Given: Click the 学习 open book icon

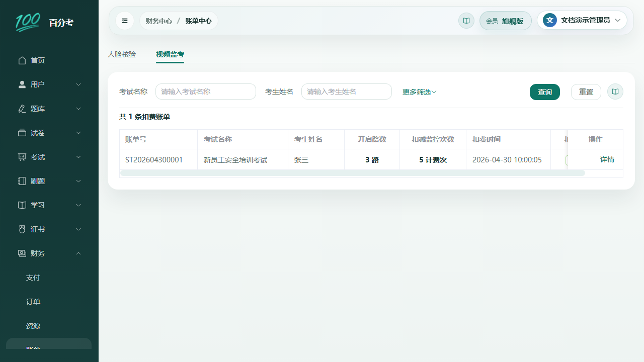Looking at the screenshot, I should coord(22,205).
